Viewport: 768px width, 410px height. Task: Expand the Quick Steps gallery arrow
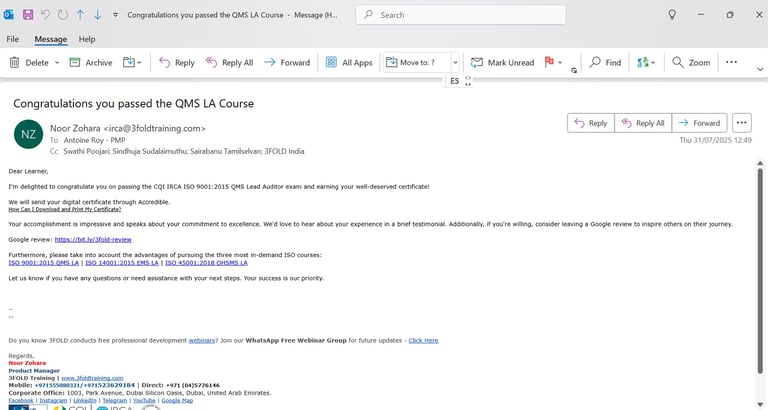click(x=455, y=63)
